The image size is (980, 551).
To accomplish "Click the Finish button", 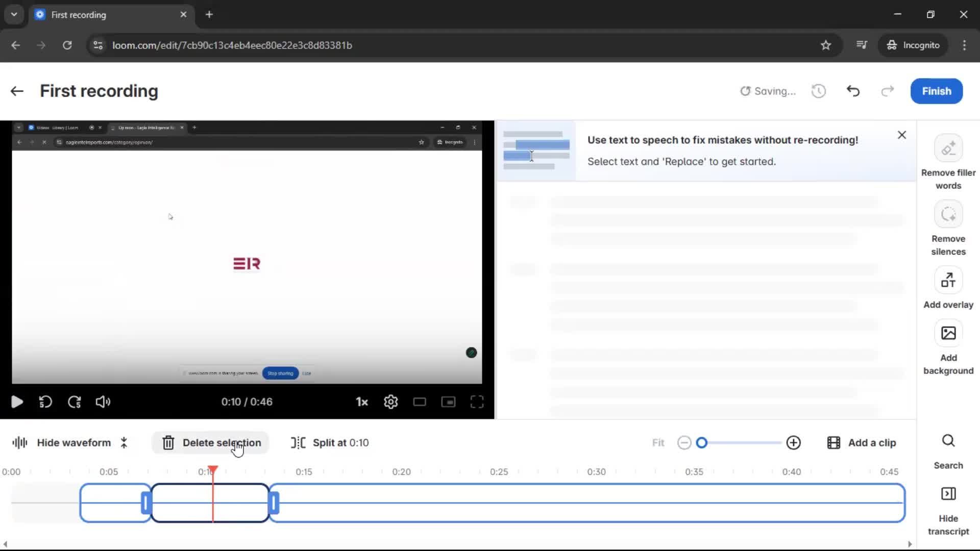I will [x=936, y=91].
